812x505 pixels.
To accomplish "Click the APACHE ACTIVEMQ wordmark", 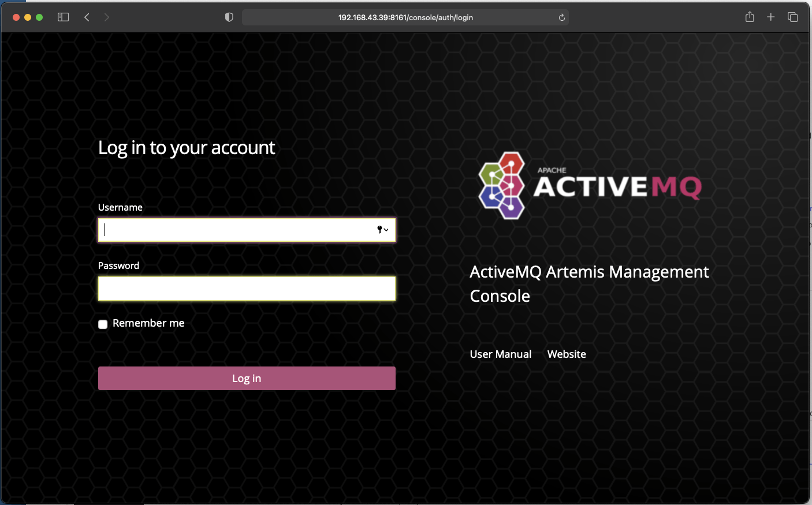I will [x=617, y=184].
